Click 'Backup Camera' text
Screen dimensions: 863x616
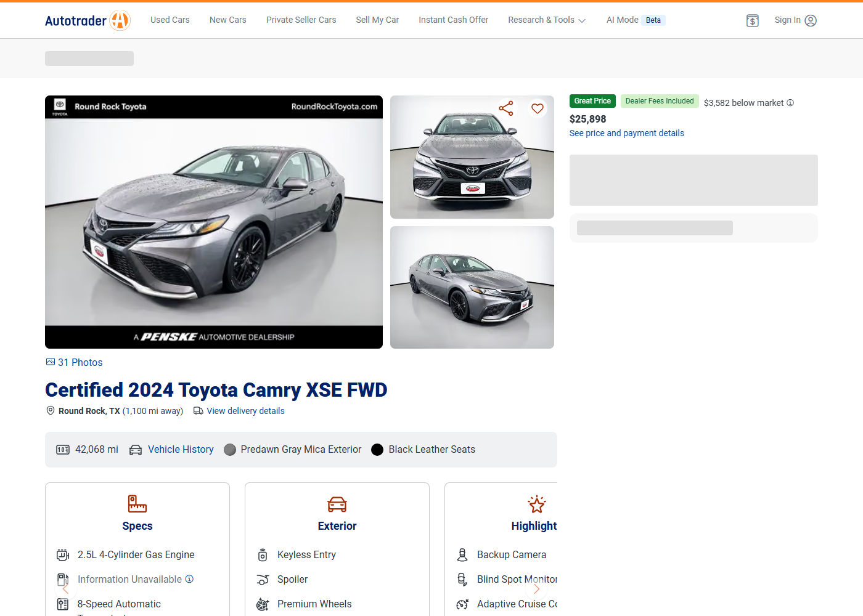tap(512, 555)
